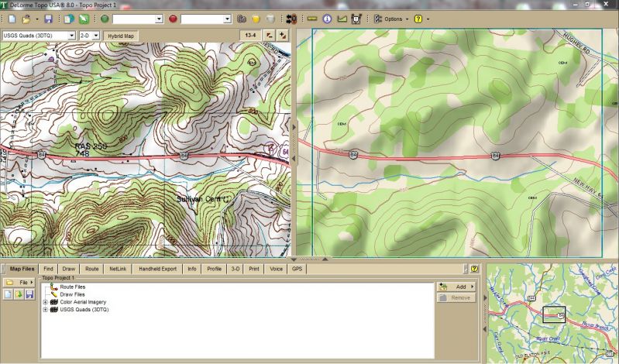Click the New file icon under File button

tap(9, 294)
